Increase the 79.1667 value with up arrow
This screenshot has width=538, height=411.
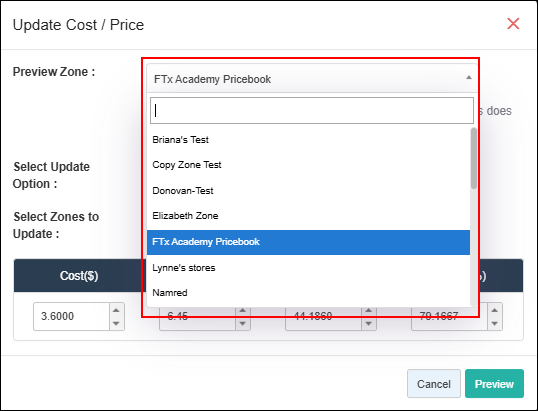click(494, 310)
